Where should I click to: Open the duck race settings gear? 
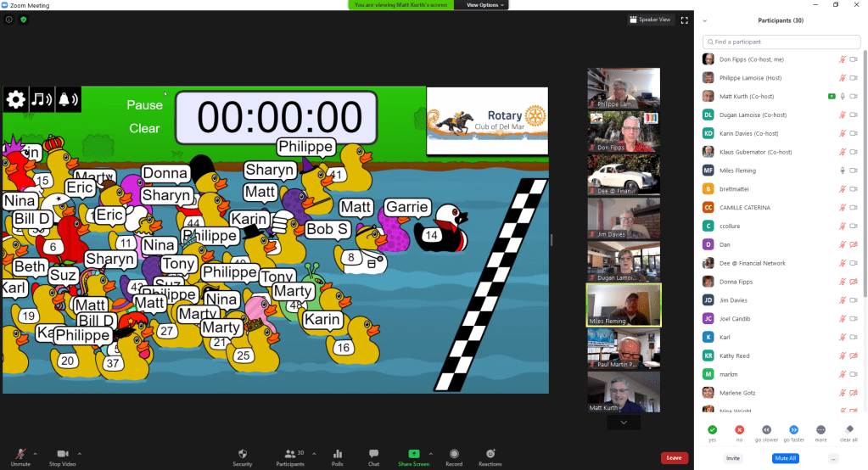pos(15,100)
